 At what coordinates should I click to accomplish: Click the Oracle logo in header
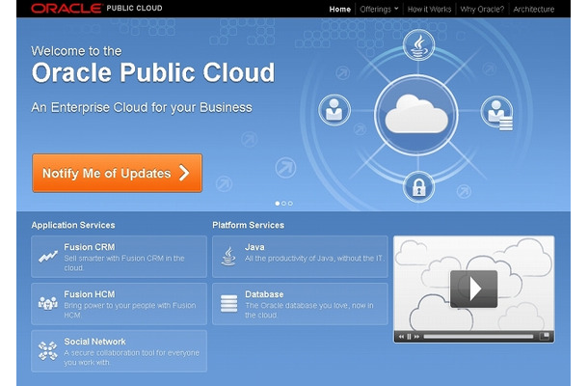(67, 9)
